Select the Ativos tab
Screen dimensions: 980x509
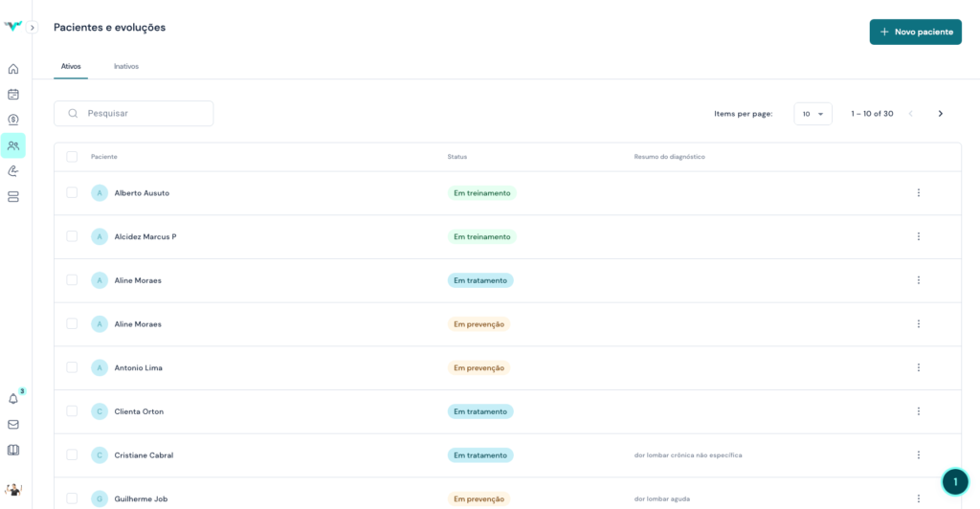[x=71, y=67]
